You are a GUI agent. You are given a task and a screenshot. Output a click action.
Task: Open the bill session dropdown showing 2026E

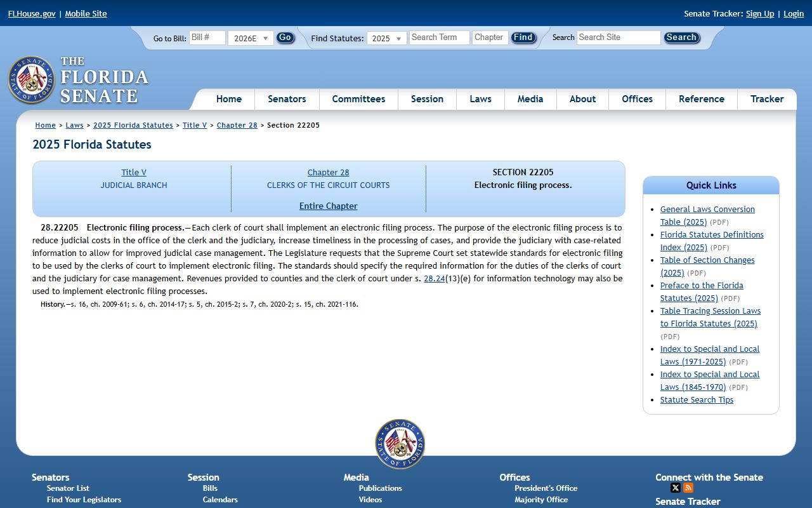click(x=251, y=38)
